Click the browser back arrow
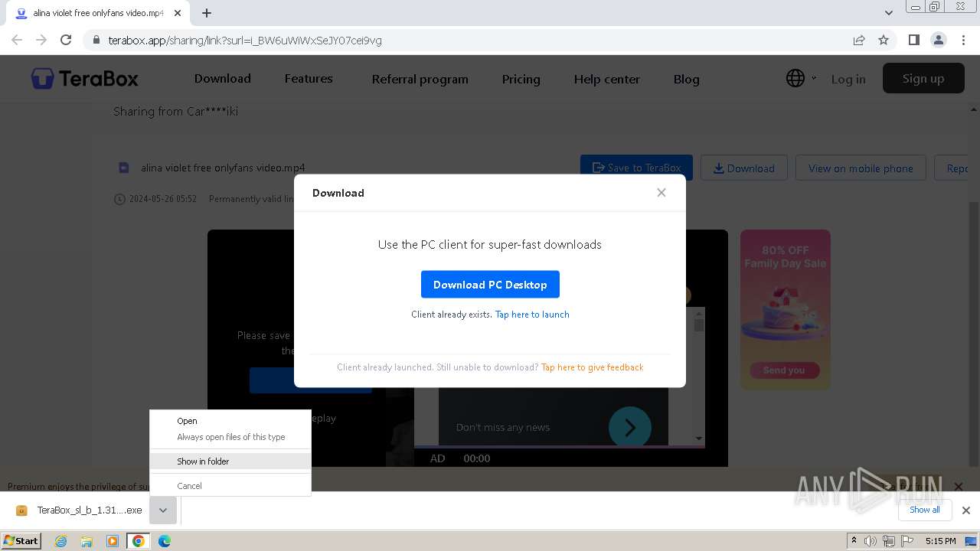 [x=17, y=40]
